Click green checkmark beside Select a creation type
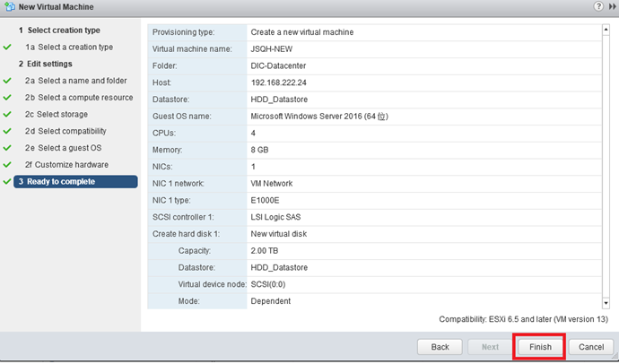This screenshot has width=619, height=364. pos(7,48)
